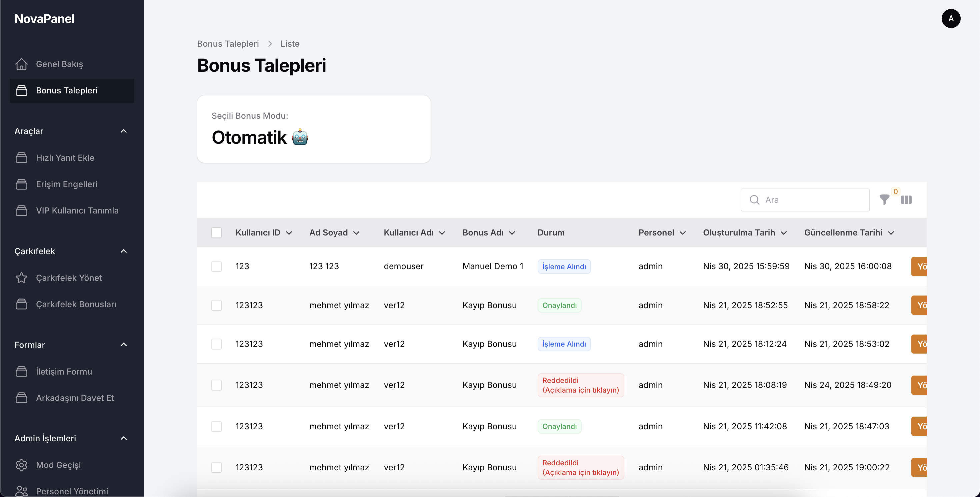The image size is (980, 497).
Task: Click orange action button in demouser row
Action: (x=919, y=267)
